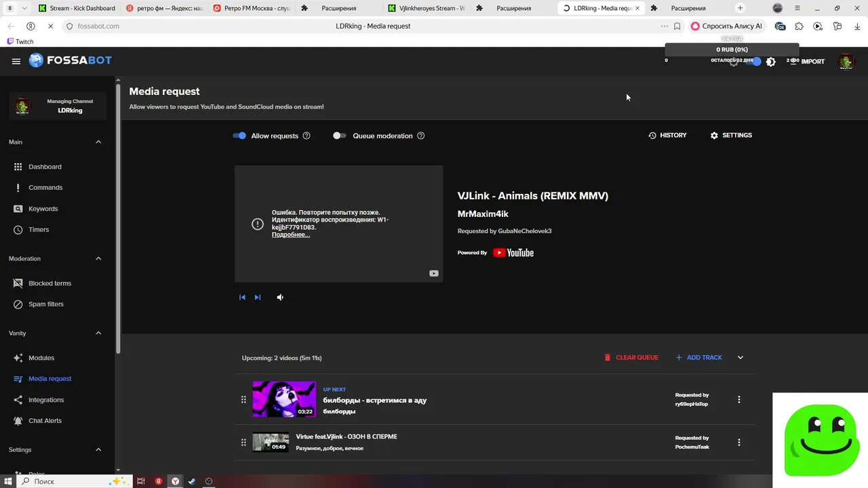Toggle the dark/light theme icon in header

coord(771,62)
